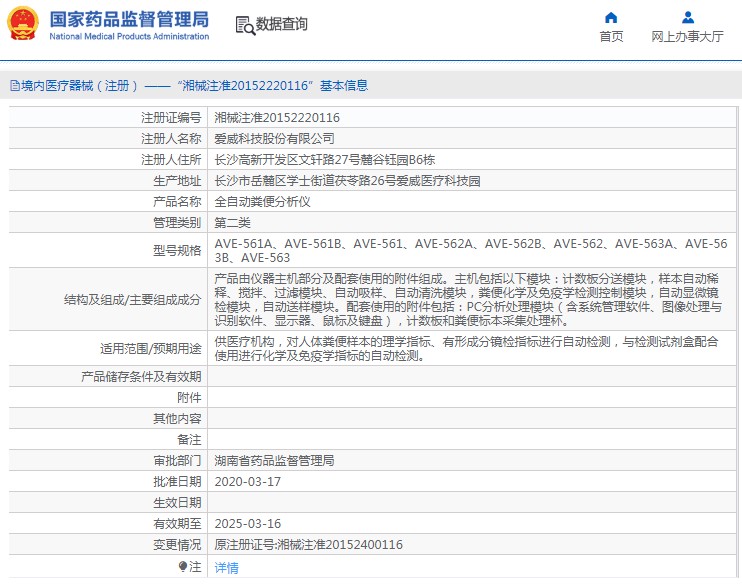The height and width of the screenshot is (584, 742).
Task: Click the approval date 2020-03-17
Action: pyautogui.click(x=247, y=482)
